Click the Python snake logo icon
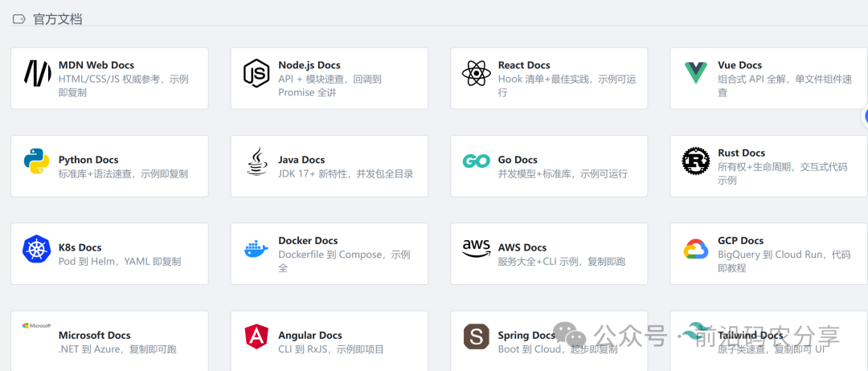The image size is (868, 371). click(36, 161)
